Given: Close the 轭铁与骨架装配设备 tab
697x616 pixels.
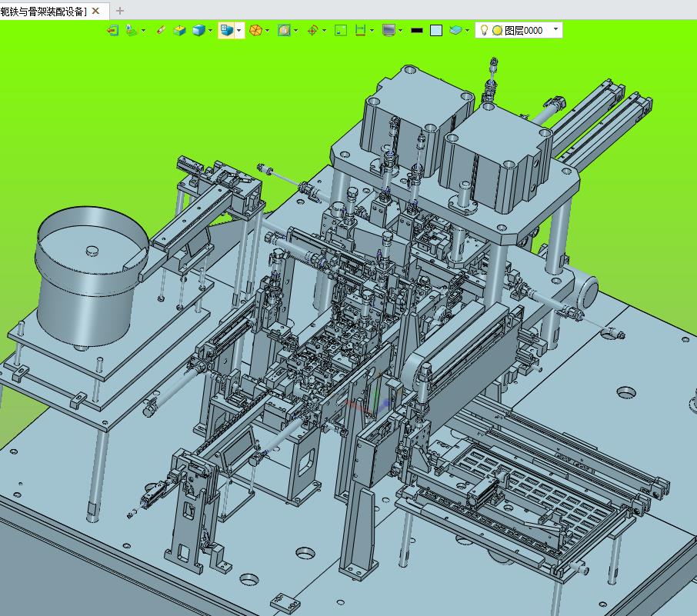Looking at the screenshot, I should pos(95,11).
